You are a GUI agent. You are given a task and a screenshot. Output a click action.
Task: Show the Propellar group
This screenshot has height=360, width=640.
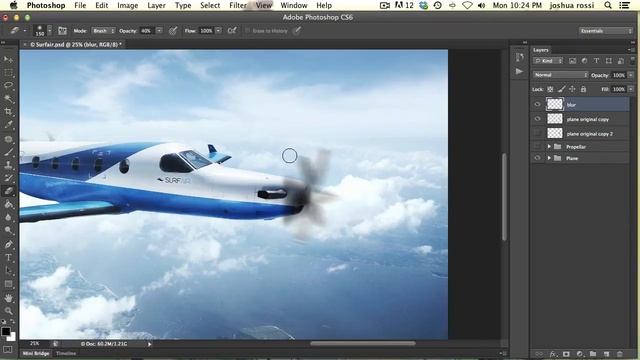[x=537, y=146]
